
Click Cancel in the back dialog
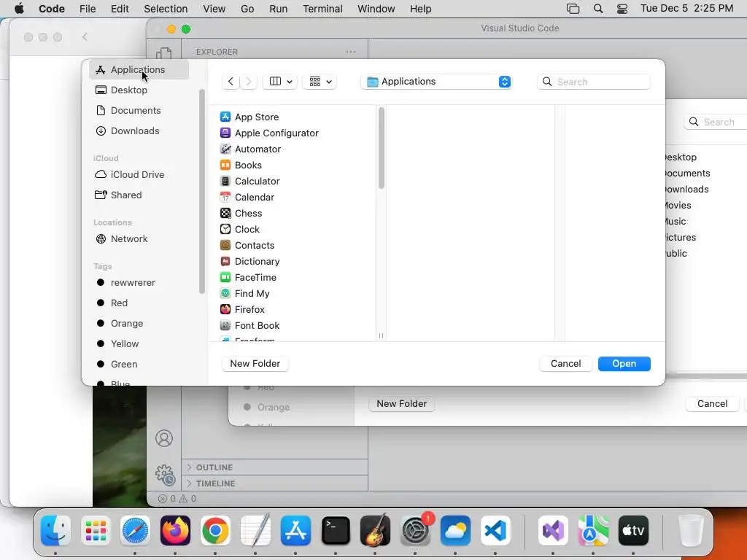(x=712, y=403)
